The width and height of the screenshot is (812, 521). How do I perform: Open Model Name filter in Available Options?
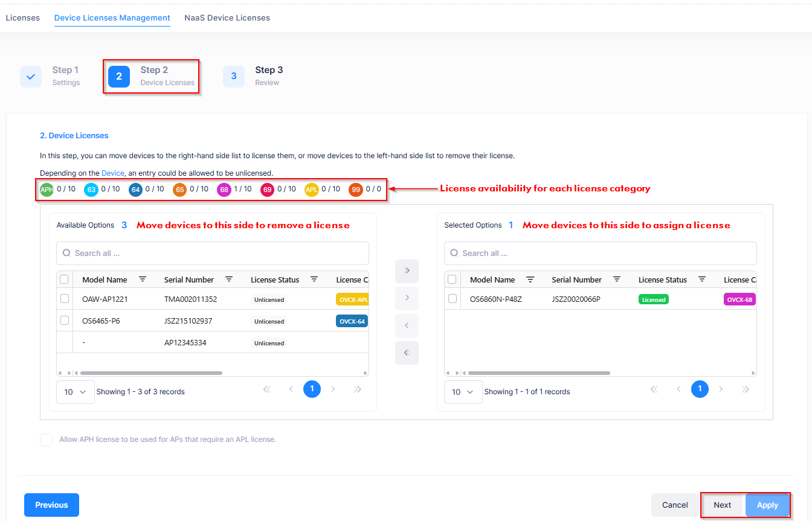(x=143, y=280)
